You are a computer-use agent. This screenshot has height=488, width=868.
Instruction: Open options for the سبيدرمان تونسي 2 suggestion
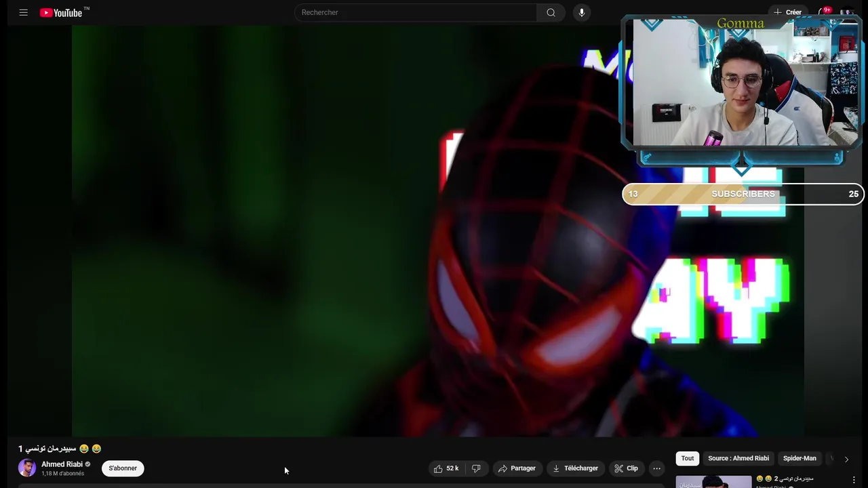point(854,480)
